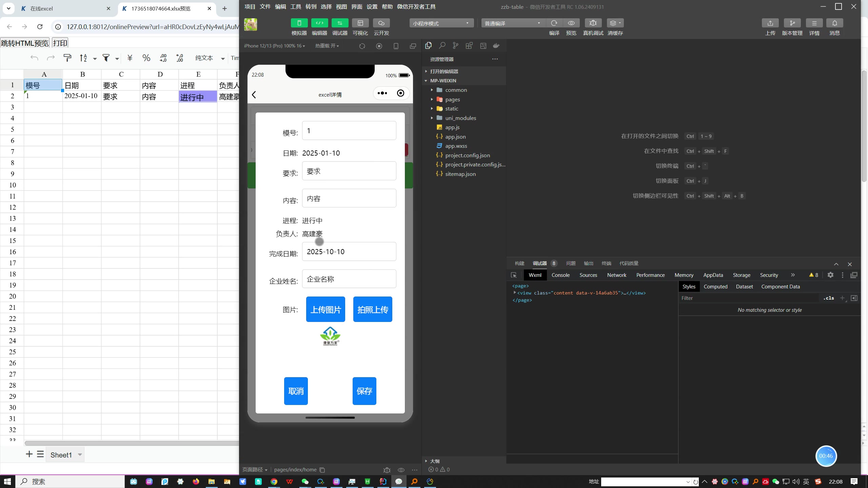Open WeChat from the Windows taskbar
The image size is (868, 488).
pyautogui.click(x=305, y=482)
